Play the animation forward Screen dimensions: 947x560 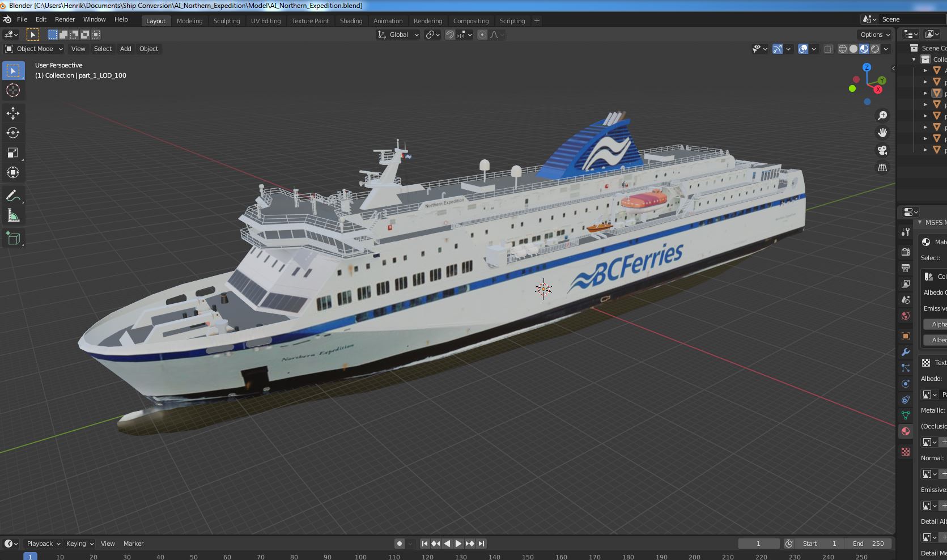point(458,544)
